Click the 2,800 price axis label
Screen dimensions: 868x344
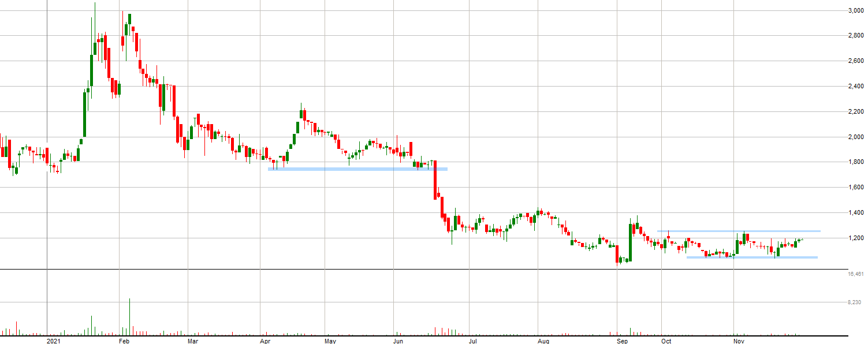pyautogui.click(x=856, y=36)
